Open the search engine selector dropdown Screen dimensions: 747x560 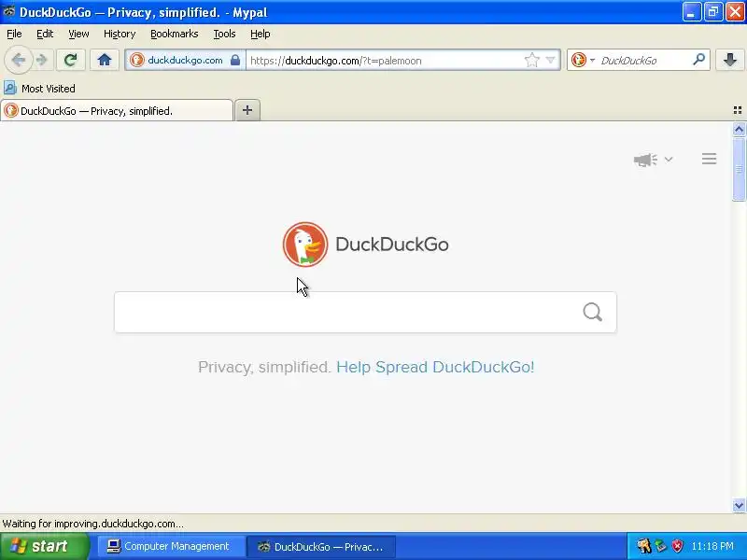click(584, 60)
